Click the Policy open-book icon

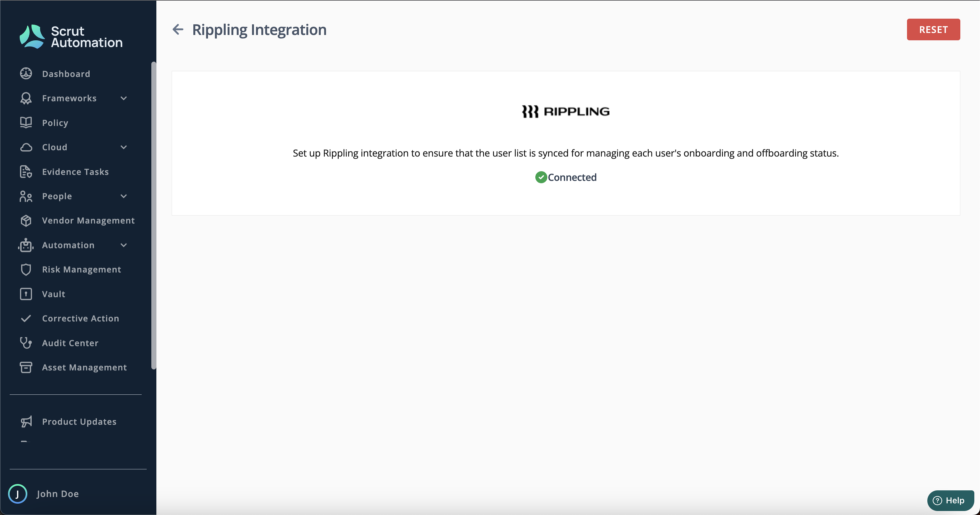(26, 122)
